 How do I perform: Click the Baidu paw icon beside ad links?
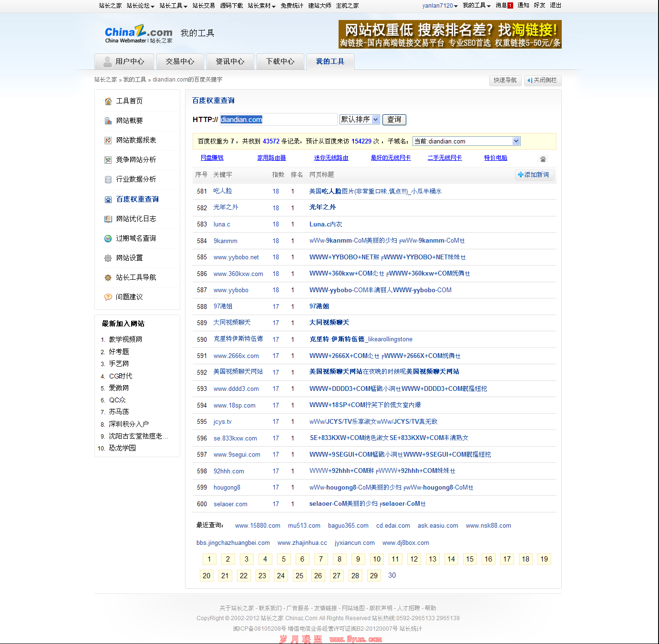[543, 159]
